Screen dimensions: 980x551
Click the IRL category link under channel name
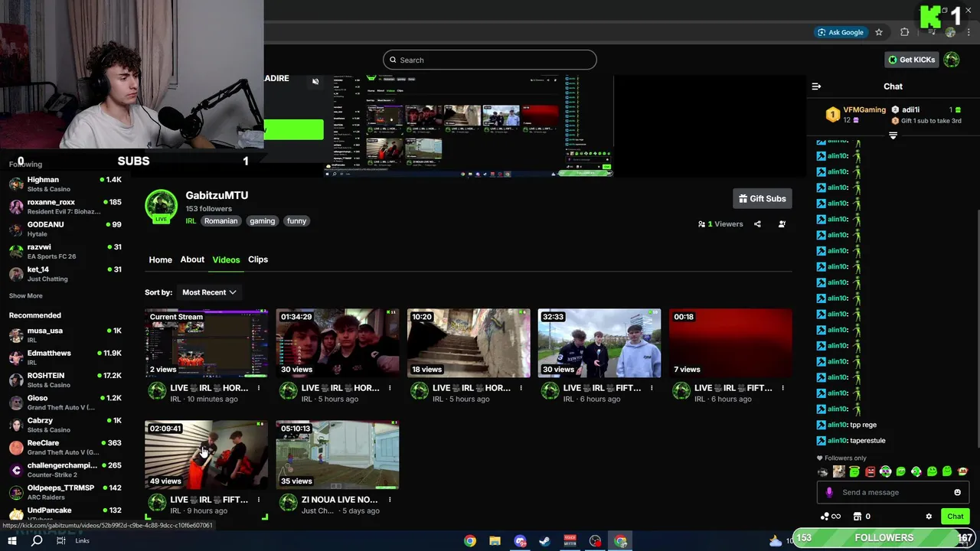(x=191, y=221)
